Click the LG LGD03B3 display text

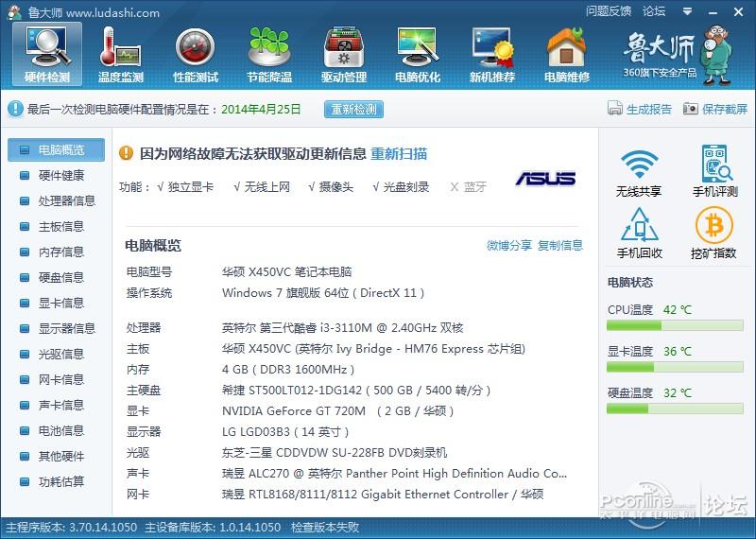285,432
